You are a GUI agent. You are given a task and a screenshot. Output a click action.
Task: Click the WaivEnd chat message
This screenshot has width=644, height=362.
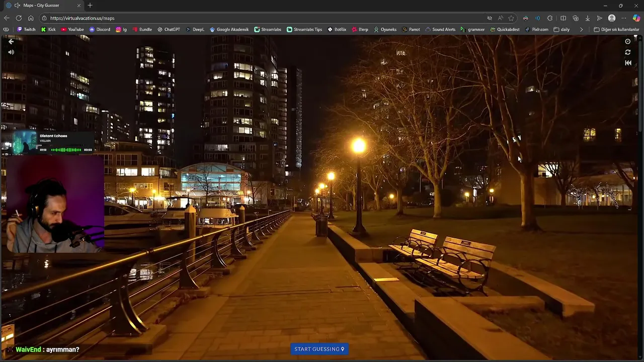pos(47,349)
